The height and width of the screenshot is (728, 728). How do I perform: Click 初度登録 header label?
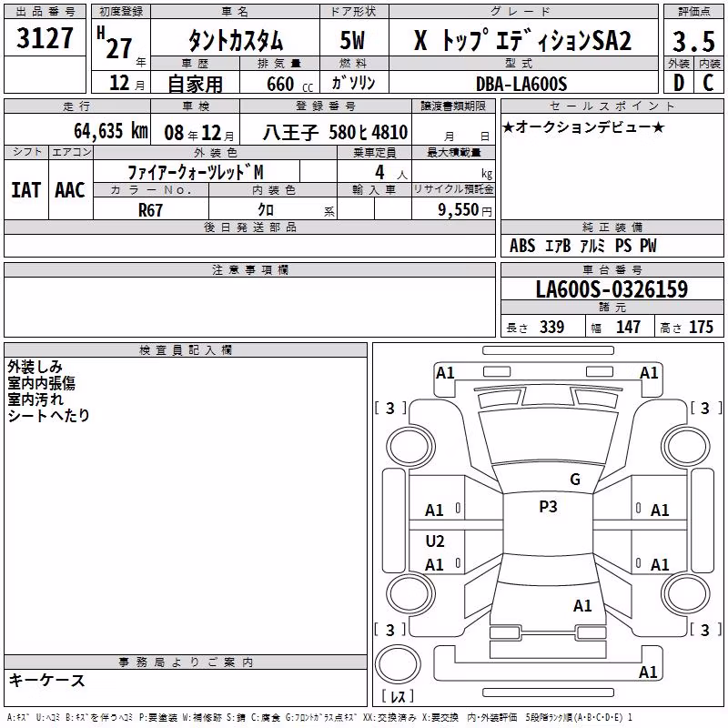tap(121, 12)
